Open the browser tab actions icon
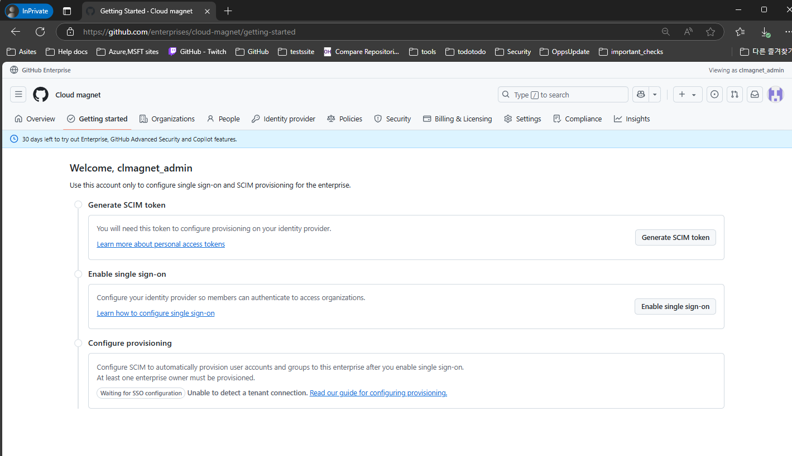Image resolution: width=792 pixels, height=456 pixels. pos(67,11)
